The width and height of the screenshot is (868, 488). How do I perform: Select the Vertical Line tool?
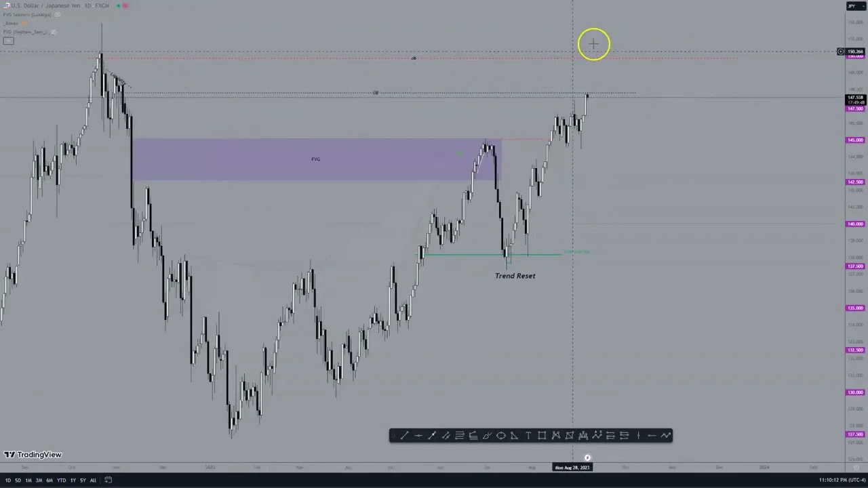click(638, 436)
